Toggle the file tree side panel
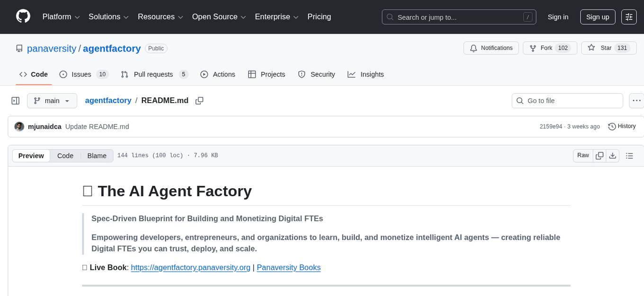The width and height of the screenshot is (644, 296). coord(15,100)
